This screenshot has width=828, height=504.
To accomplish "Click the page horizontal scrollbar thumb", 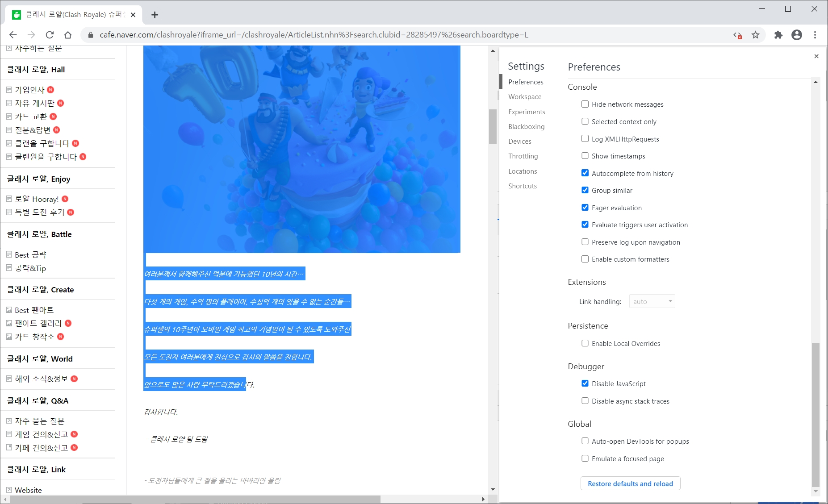I will click(x=195, y=499).
